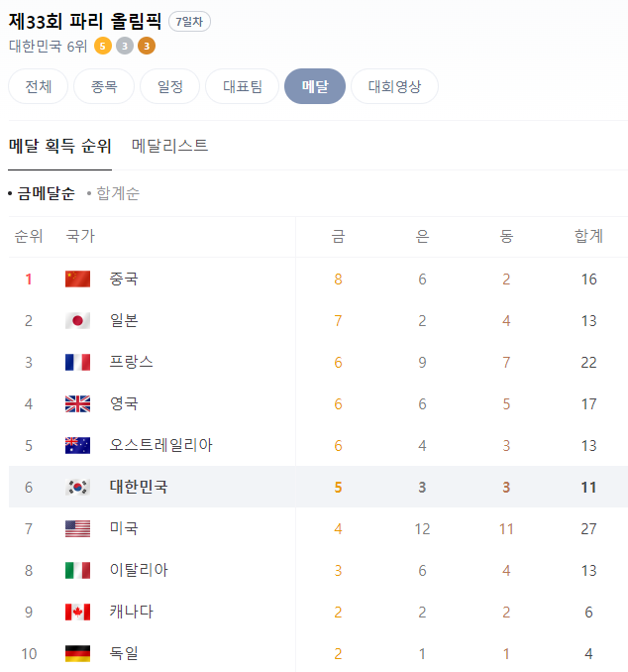The width and height of the screenshot is (628, 672).
Task: Click the United Kingdom flag icon
Action: (77, 403)
